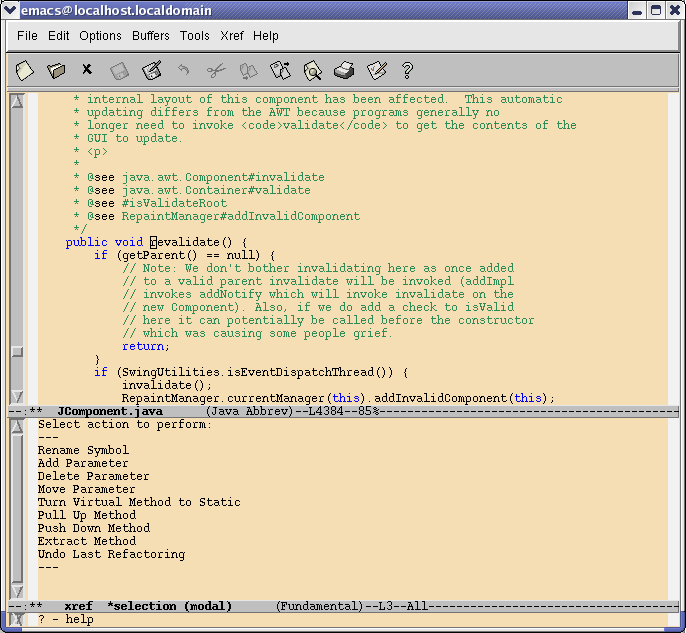Screen dimensions: 686x633
Task: Click the xref *selection (modal) mode line
Action: coord(343,606)
